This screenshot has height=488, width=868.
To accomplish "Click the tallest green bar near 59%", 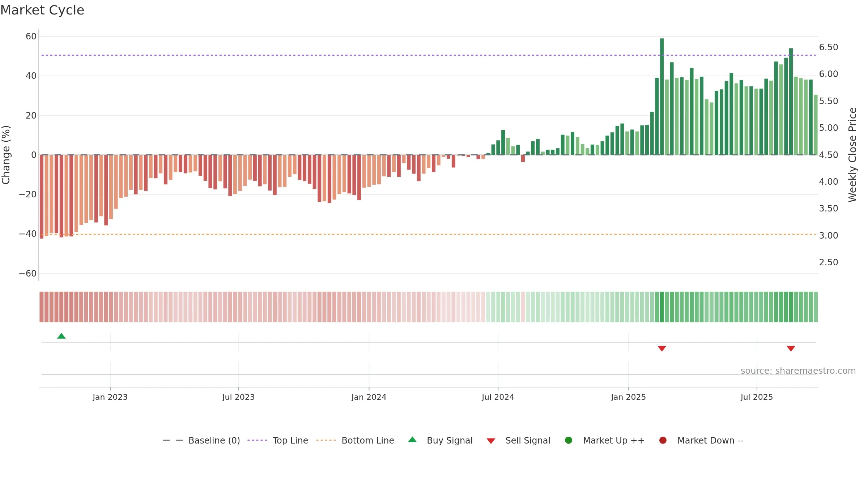I will 662,97.
